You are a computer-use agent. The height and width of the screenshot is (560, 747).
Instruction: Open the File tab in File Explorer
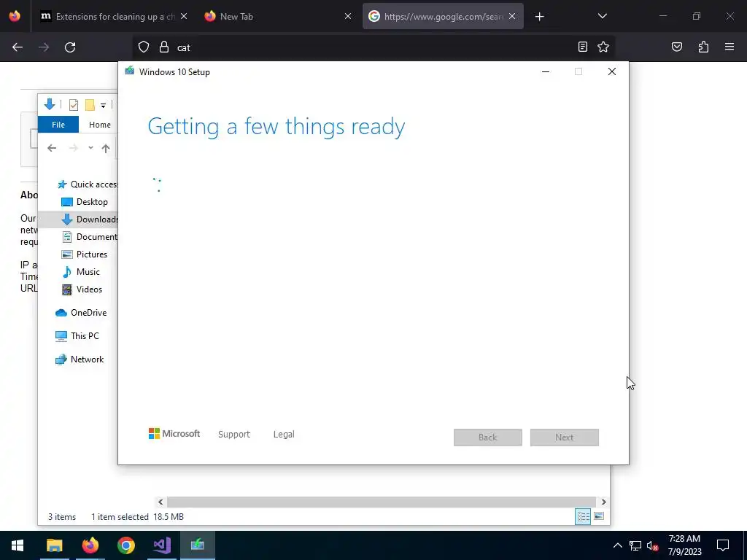click(x=58, y=125)
